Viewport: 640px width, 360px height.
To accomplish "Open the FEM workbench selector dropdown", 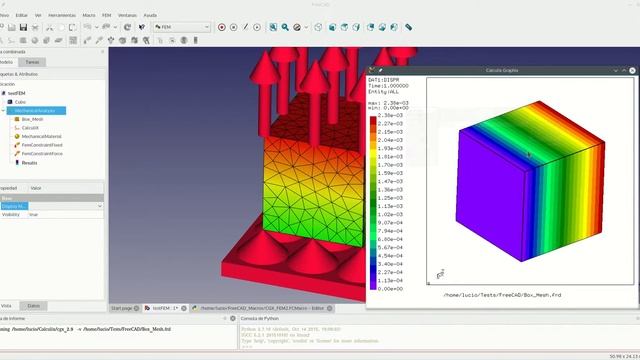I will (182, 27).
